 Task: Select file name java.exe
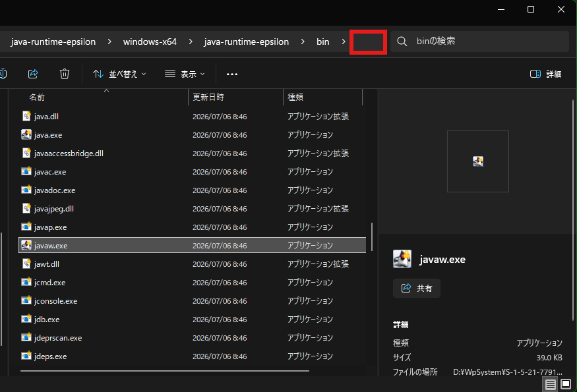[48, 134]
